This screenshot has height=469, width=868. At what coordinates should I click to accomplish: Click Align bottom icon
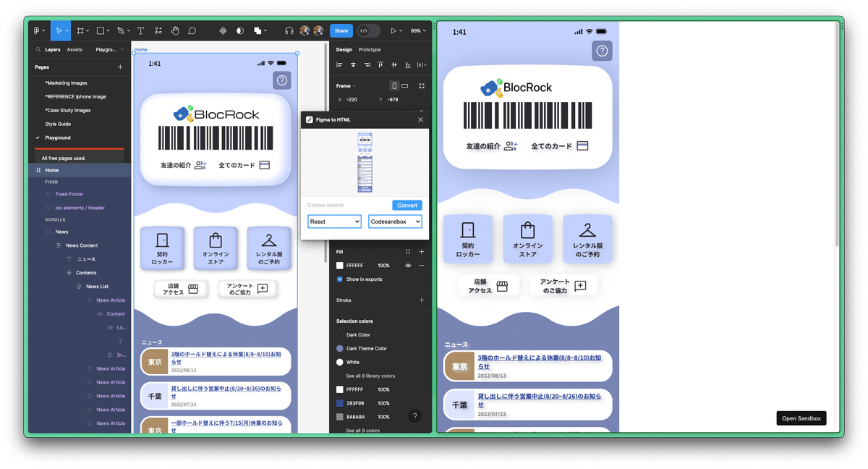click(408, 65)
